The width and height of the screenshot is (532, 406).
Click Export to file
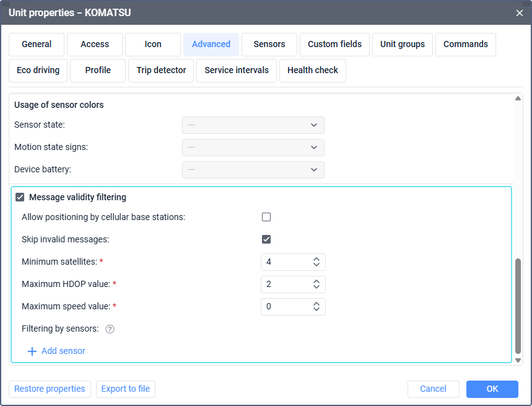point(126,389)
